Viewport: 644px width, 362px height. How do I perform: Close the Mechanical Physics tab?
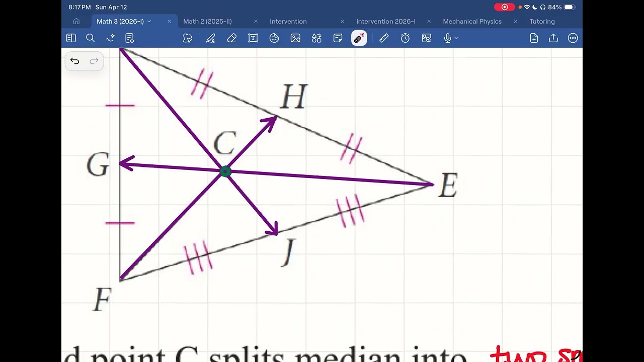tap(515, 21)
